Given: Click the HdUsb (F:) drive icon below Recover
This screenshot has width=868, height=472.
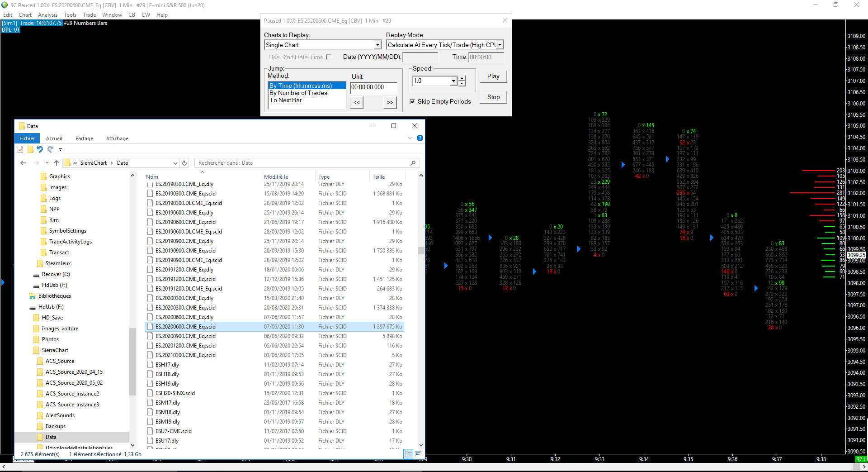Looking at the screenshot, I should 36,286.
